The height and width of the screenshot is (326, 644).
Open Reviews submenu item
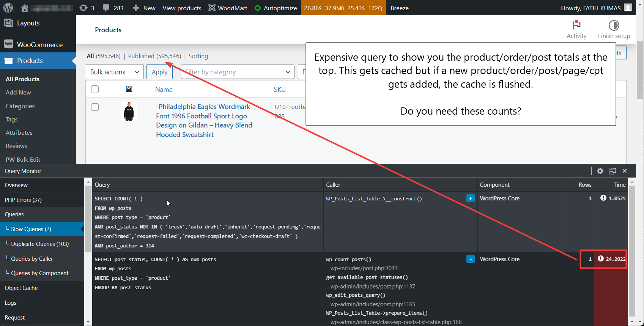(16, 146)
